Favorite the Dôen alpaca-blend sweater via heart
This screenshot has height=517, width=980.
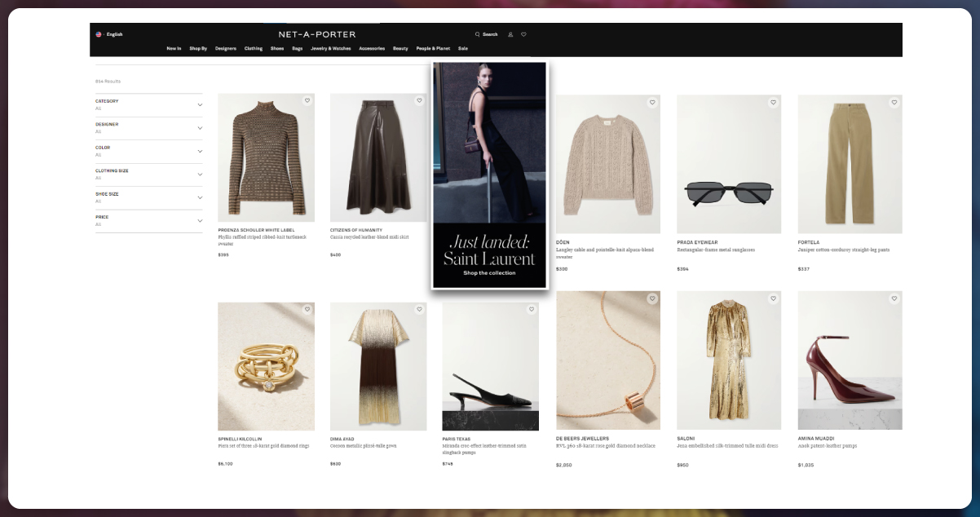pyautogui.click(x=652, y=103)
